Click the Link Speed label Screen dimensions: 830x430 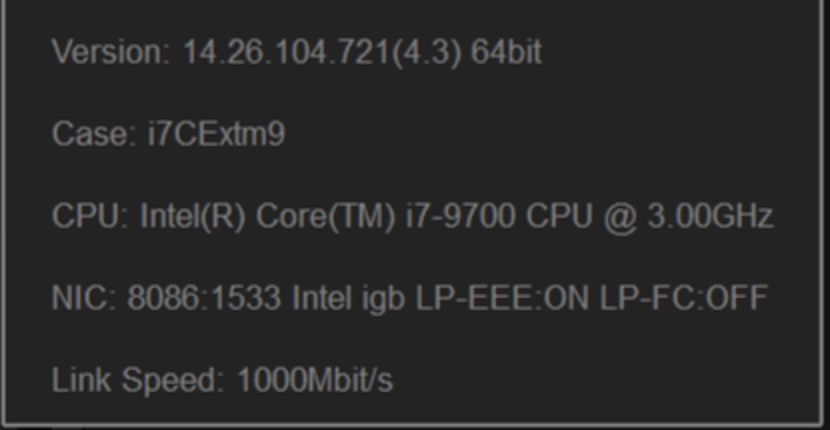tap(138, 380)
